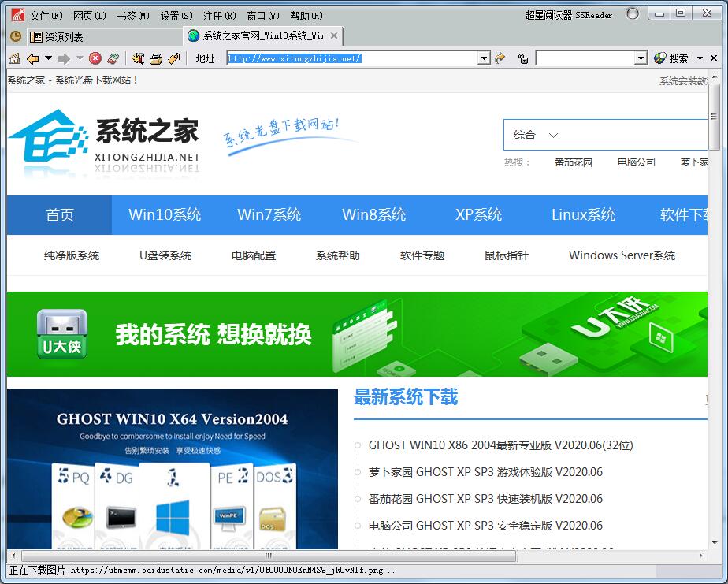
Task: Click the U大侠 USB drive icon in the banner
Action: pyautogui.click(x=62, y=334)
